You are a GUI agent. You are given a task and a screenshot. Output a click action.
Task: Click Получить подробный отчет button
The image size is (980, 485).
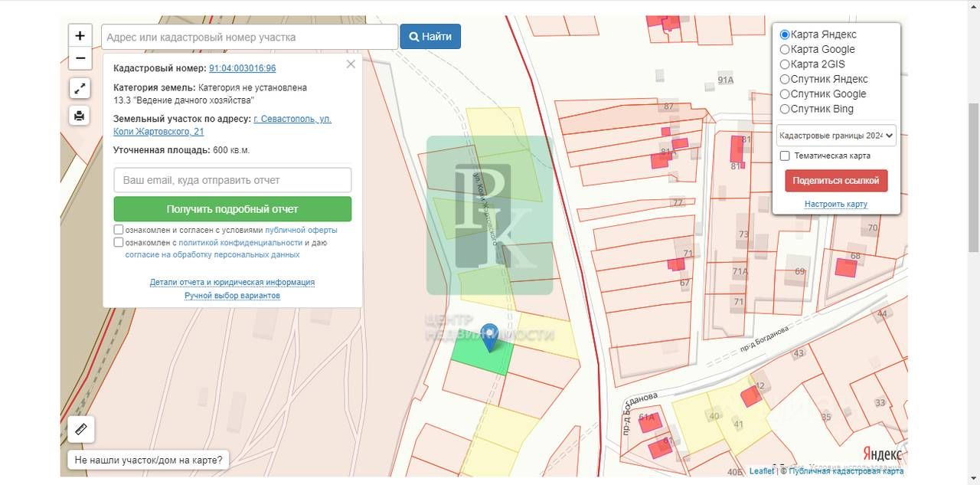(232, 209)
